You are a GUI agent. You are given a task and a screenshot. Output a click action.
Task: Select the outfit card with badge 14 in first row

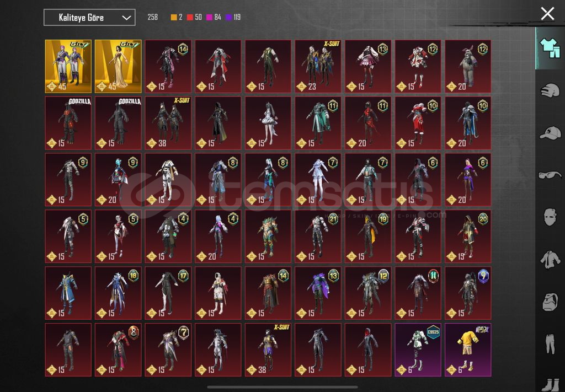coord(168,66)
